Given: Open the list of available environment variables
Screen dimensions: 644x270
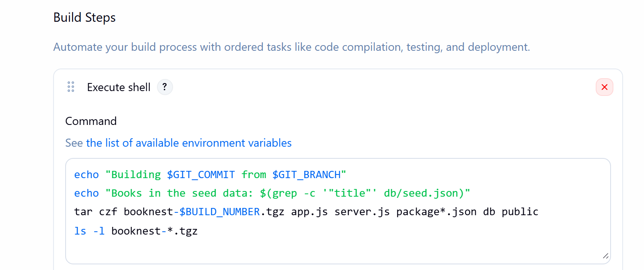Looking at the screenshot, I should pos(189,143).
